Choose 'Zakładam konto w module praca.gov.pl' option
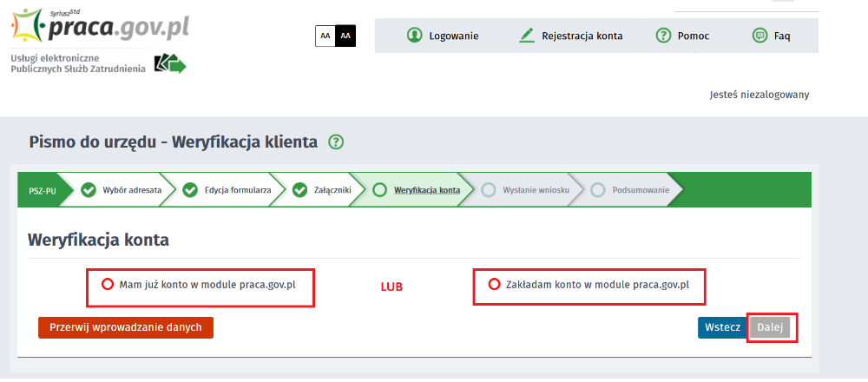 pos(495,284)
